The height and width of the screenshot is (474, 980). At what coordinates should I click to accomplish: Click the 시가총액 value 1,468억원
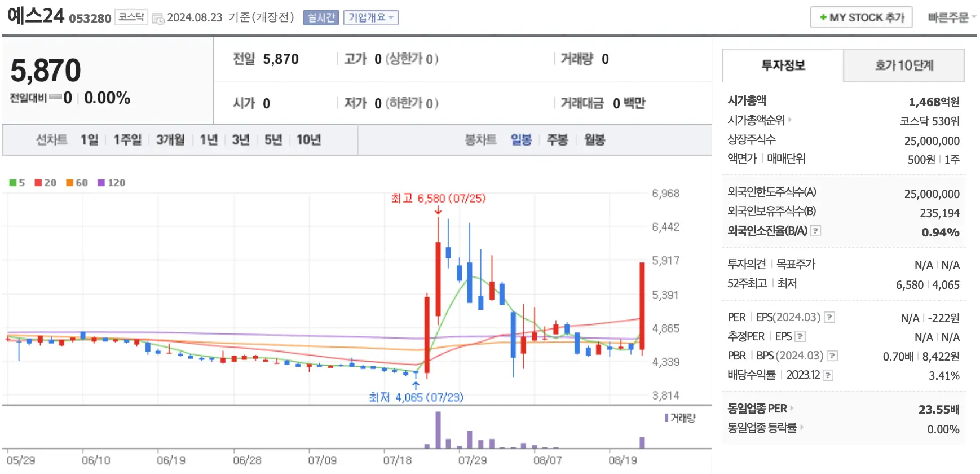coord(934,102)
